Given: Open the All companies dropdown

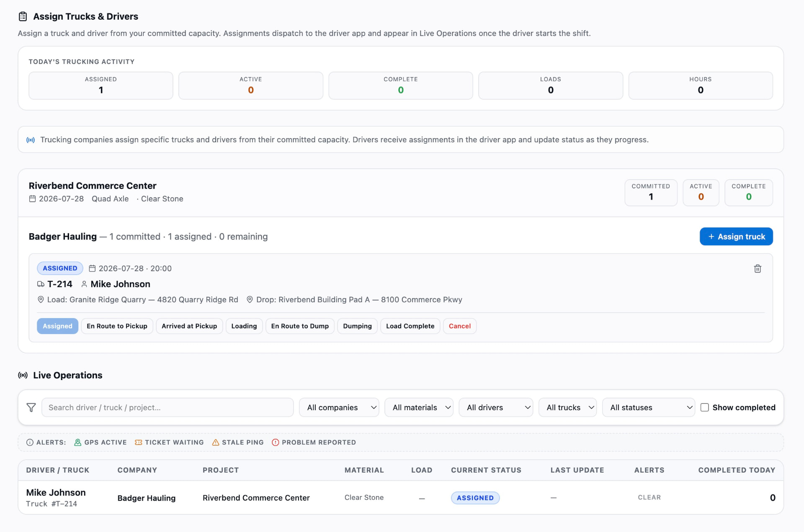Looking at the screenshot, I should 339,408.
